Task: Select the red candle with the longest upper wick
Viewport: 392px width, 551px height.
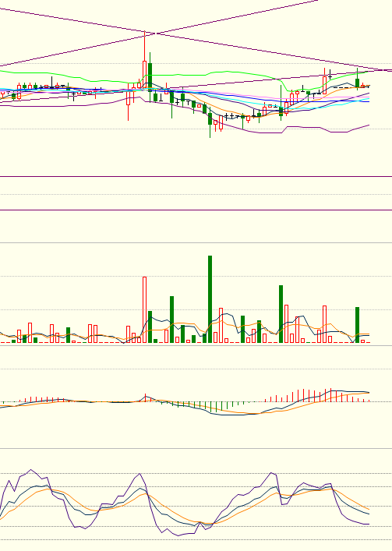Action: [144, 59]
